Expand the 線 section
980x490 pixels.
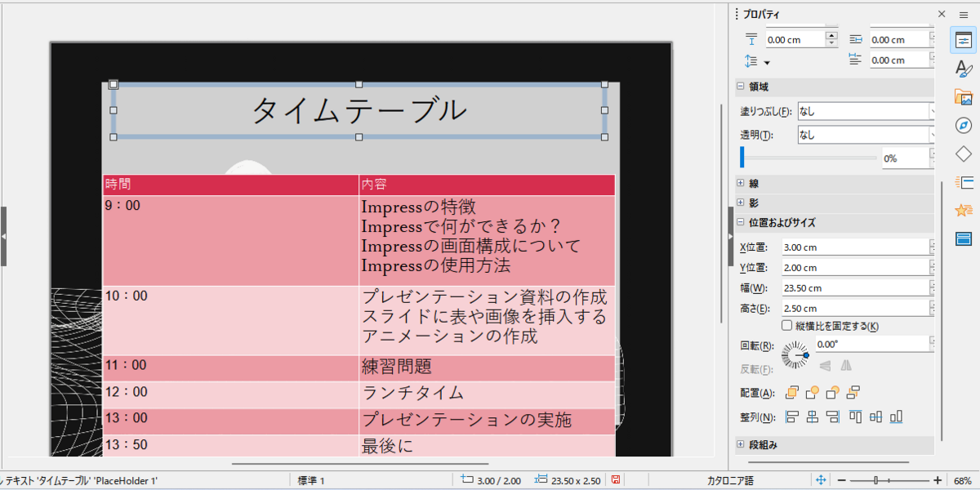(x=741, y=184)
